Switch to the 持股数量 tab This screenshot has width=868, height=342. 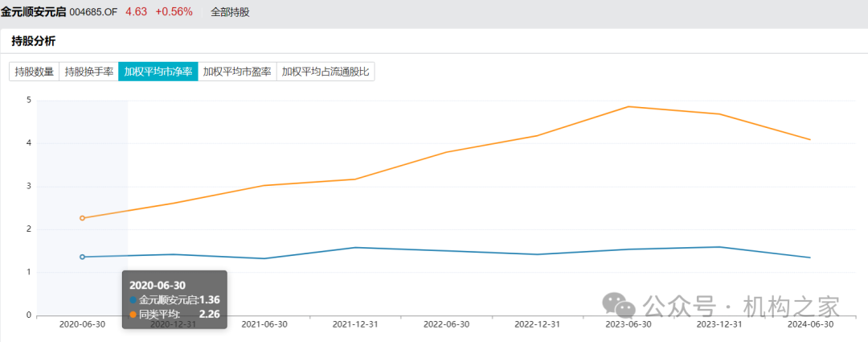coord(35,72)
